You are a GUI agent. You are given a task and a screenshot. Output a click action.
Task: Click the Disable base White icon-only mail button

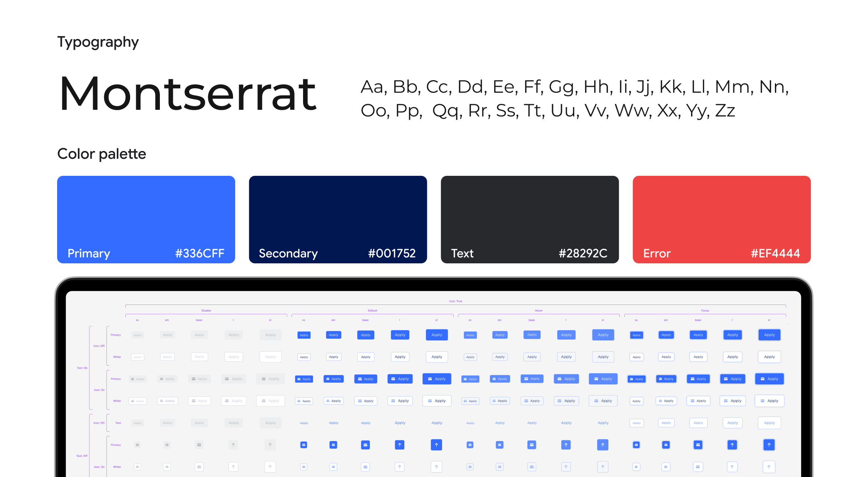199,467
